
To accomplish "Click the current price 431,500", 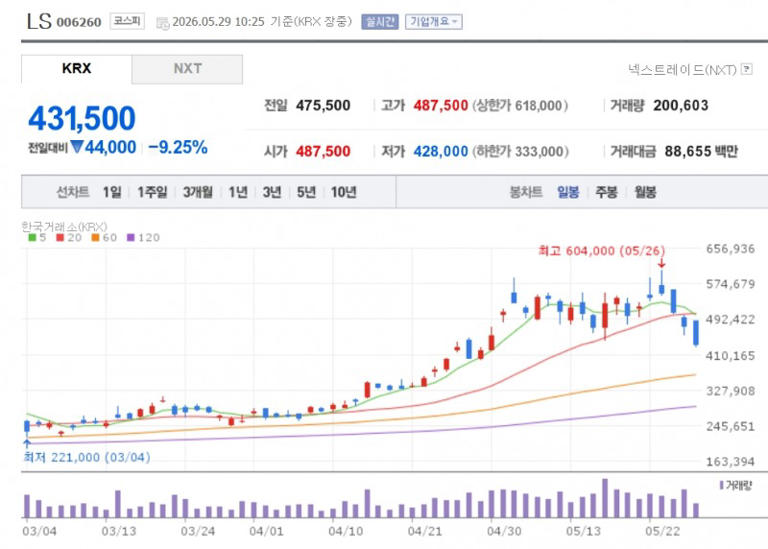I will pyautogui.click(x=82, y=119).
